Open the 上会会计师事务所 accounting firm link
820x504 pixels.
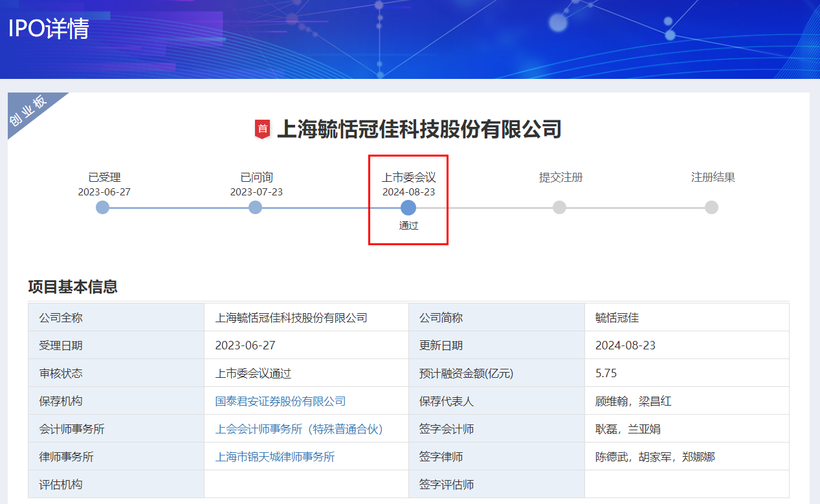299,429
